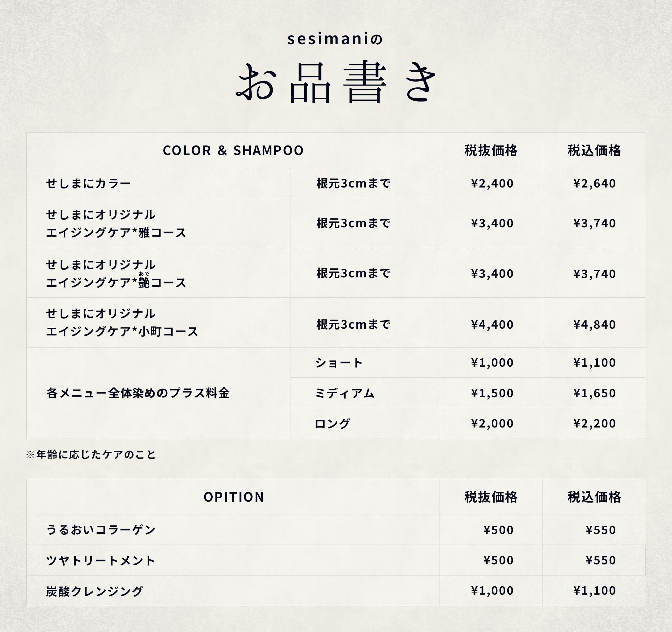Image resolution: width=672 pixels, height=632 pixels.
Task: Click the お品書き main title
Action: pos(336,83)
